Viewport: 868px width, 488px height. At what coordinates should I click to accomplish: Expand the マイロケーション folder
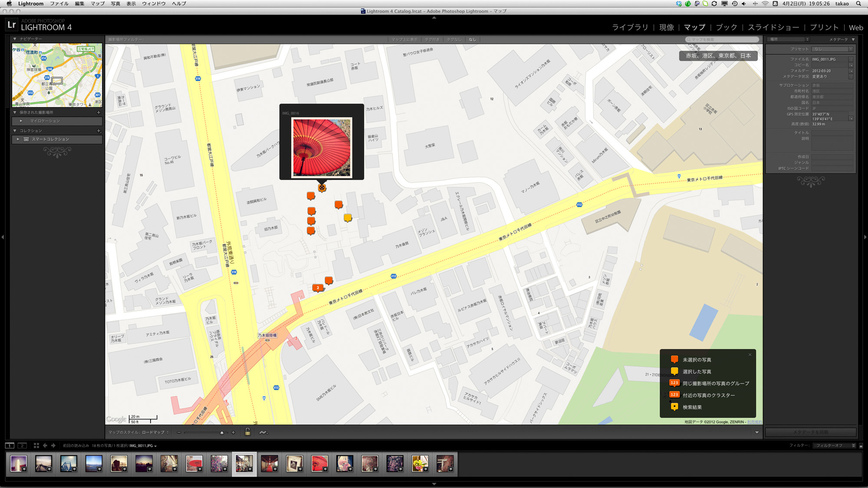[21, 121]
